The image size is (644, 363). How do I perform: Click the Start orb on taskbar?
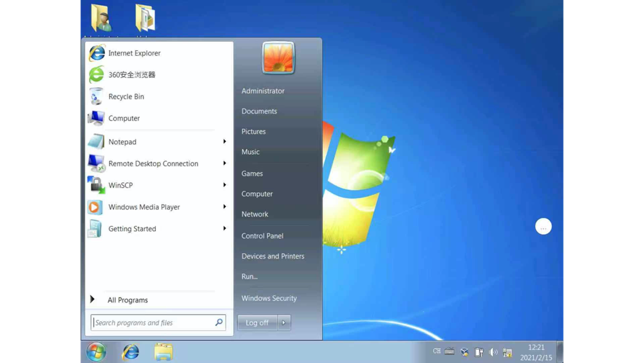click(x=97, y=352)
